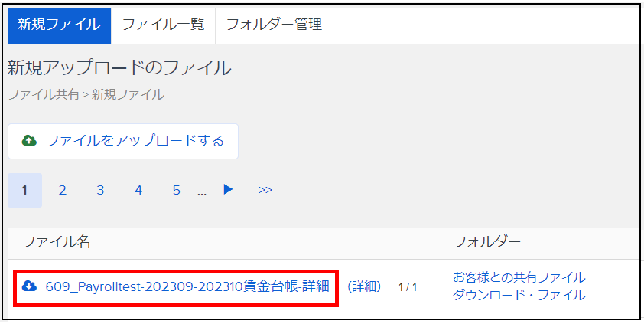Go to next page arrow icon

229,189
